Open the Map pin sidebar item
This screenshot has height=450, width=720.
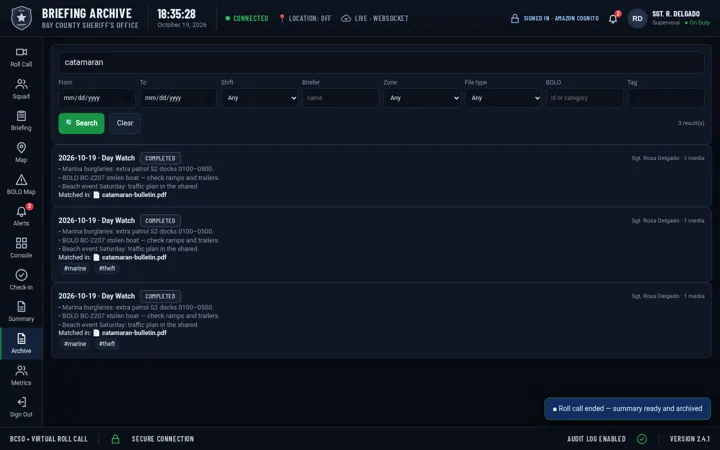[21, 153]
